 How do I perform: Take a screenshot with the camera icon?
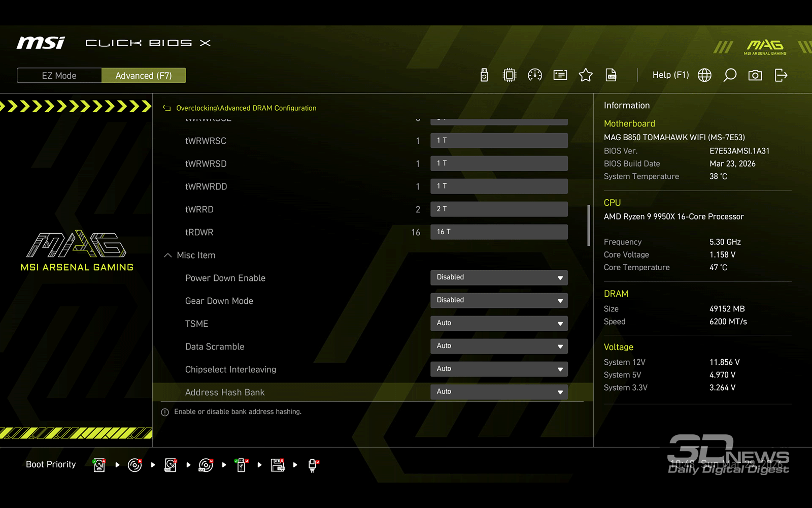755,75
